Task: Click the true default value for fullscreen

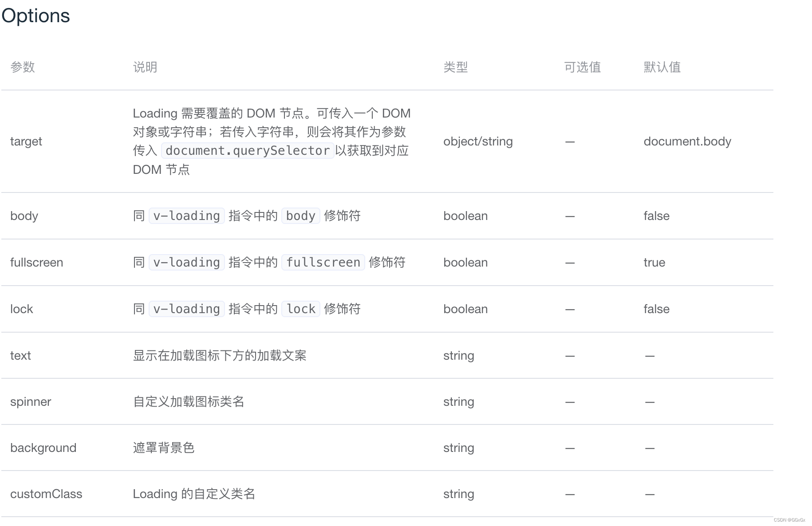Action: tap(654, 262)
